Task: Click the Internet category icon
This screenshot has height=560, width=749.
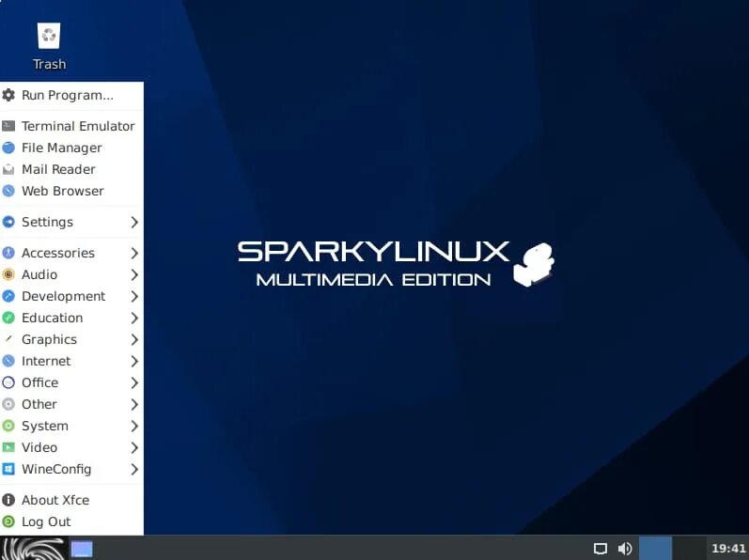Action: pos(8,361)
